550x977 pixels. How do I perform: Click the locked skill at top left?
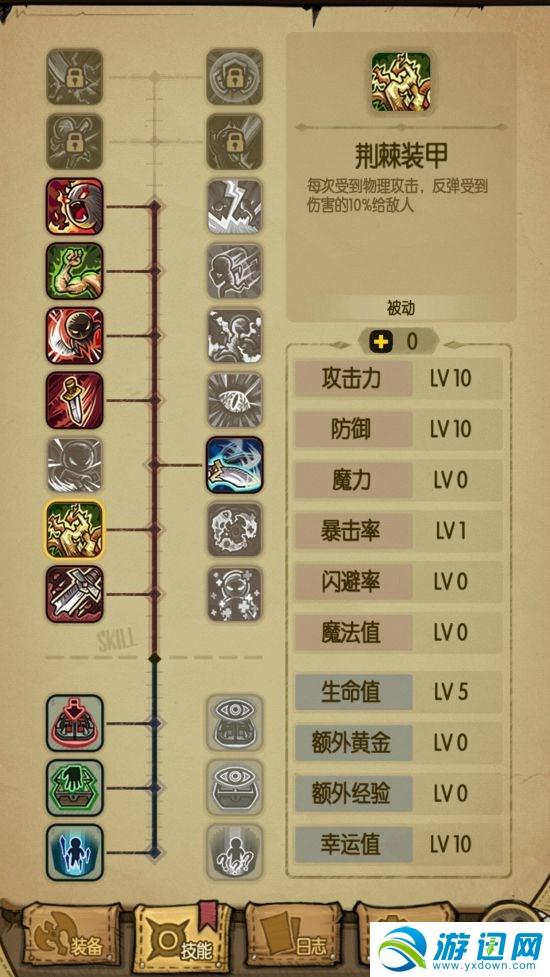coord(74,77)
